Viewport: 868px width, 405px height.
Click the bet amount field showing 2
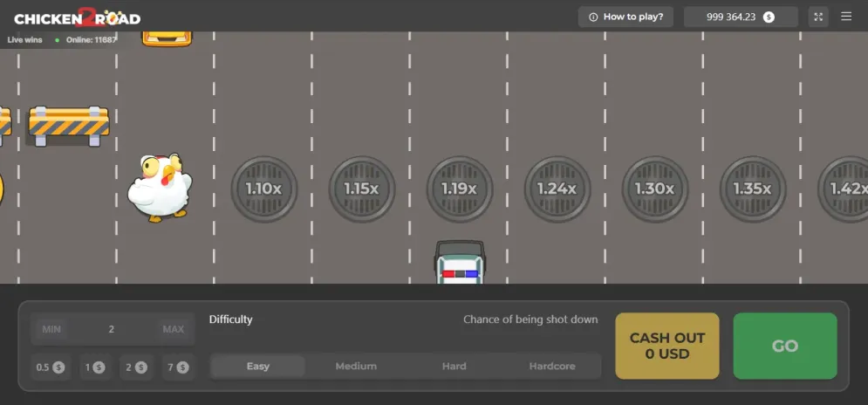112,329
